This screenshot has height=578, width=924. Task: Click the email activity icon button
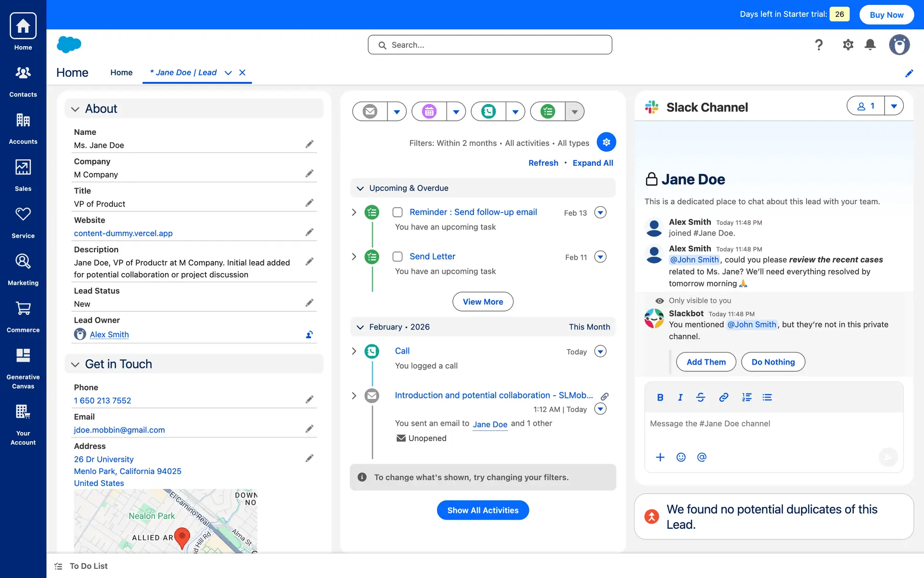370,111
